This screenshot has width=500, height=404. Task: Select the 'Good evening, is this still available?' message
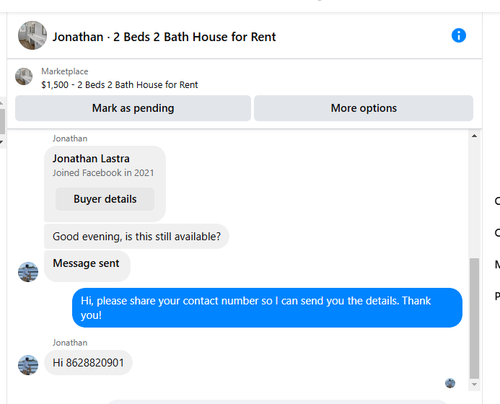pos(136,236)
